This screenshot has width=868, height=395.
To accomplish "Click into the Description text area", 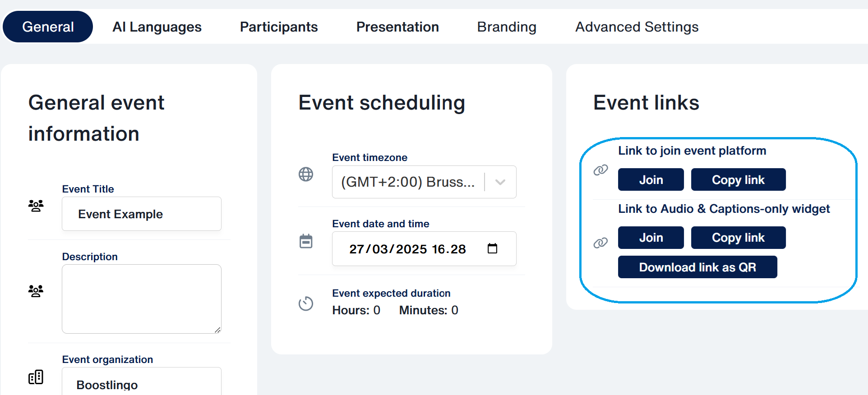I will pyautogui.click(x=142, y=299).
